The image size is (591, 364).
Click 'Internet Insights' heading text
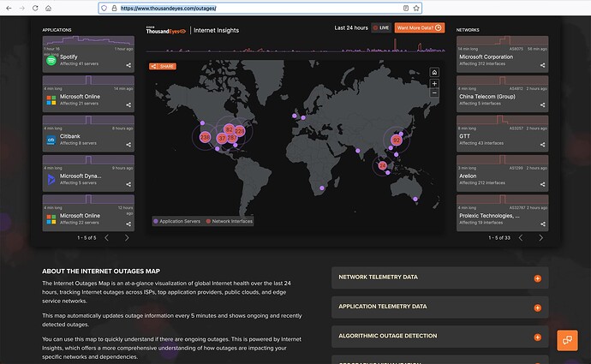tap(217, 30)
